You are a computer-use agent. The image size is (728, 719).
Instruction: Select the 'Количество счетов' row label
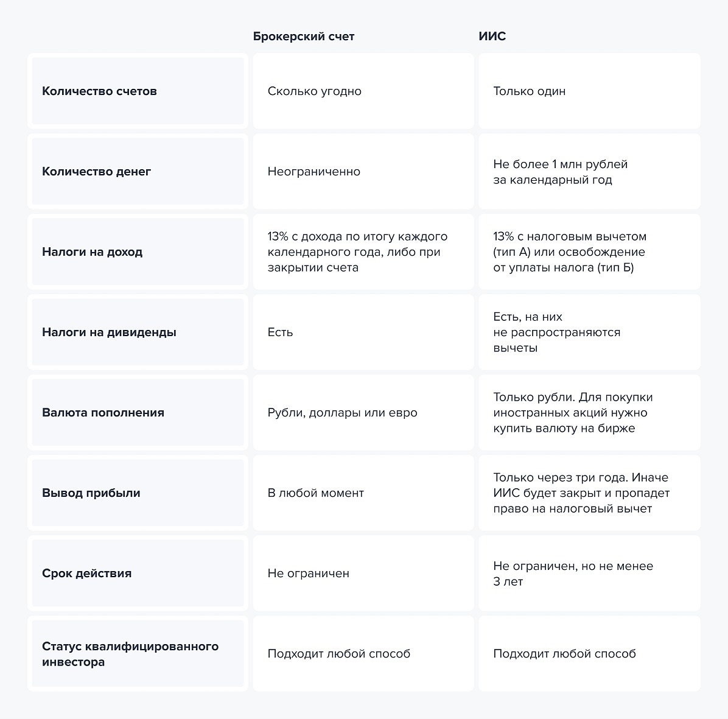[x=138, y=91]
